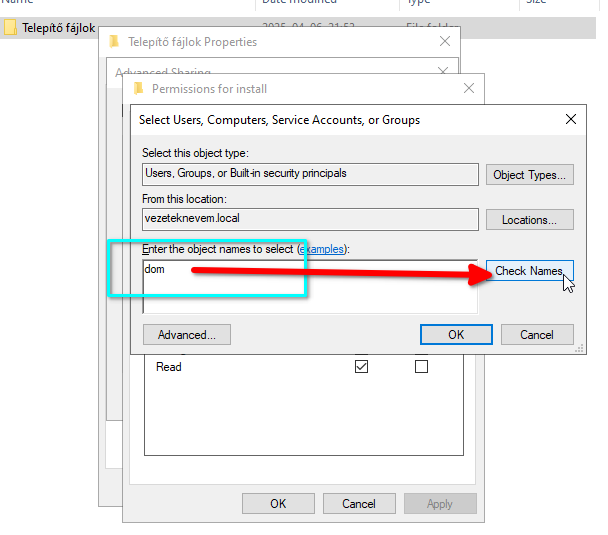Select the vezeteknevem.local location field
This screenshot has width=608, height=535.
coord(310,220)
